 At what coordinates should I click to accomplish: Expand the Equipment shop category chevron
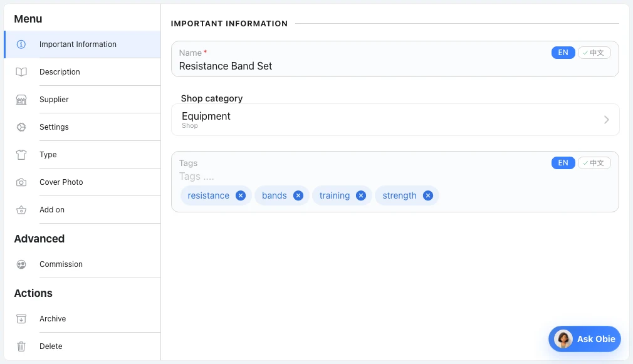[606, 120]
